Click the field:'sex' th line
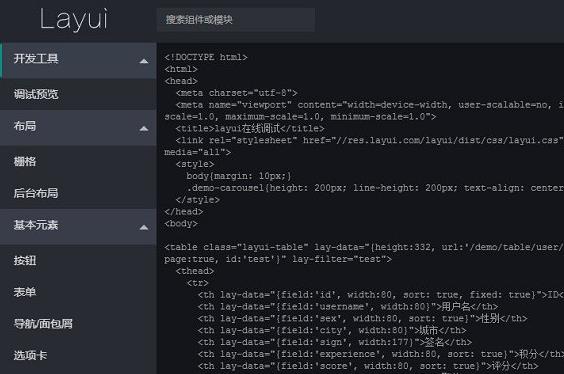 coord(363,318)
